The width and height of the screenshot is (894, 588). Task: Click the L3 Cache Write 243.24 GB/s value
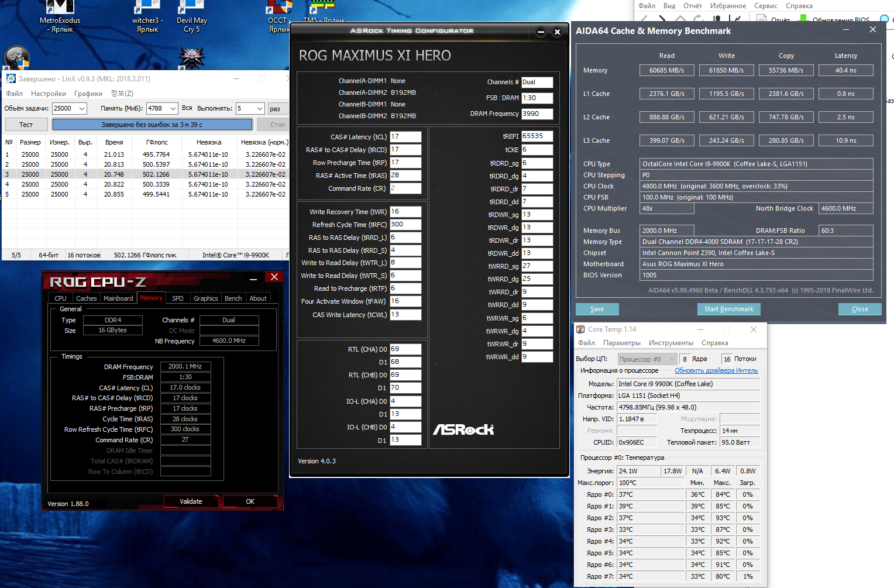[x=727, y=140]
